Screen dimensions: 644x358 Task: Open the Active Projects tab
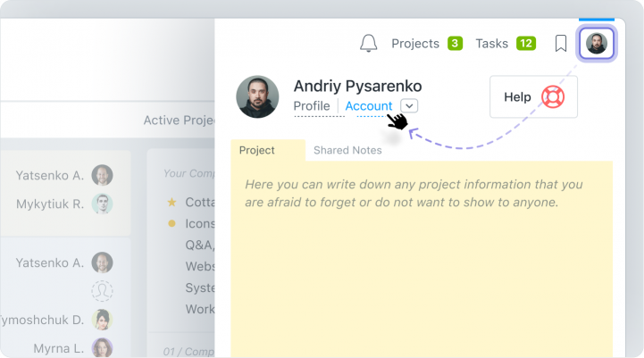(x=179, y=121)
